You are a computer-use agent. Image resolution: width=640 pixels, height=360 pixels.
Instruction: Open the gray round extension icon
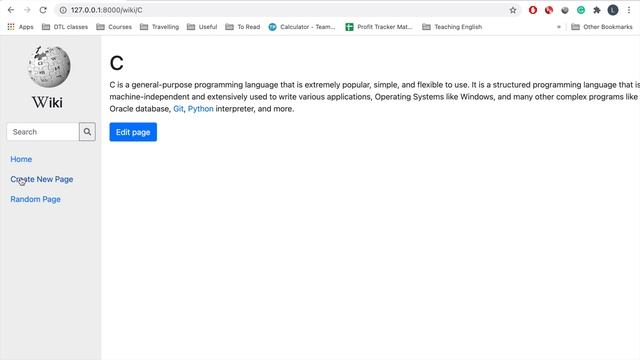click(x=564, y=10)
